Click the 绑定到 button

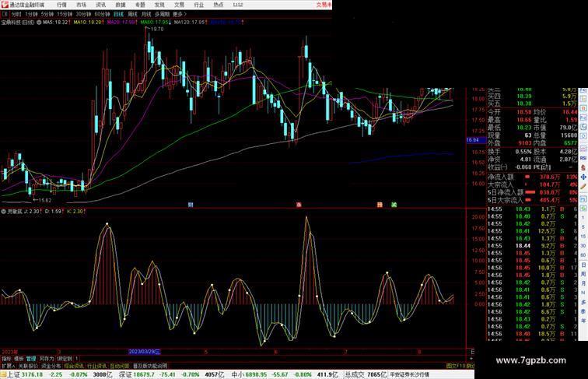tap(65, 359)
